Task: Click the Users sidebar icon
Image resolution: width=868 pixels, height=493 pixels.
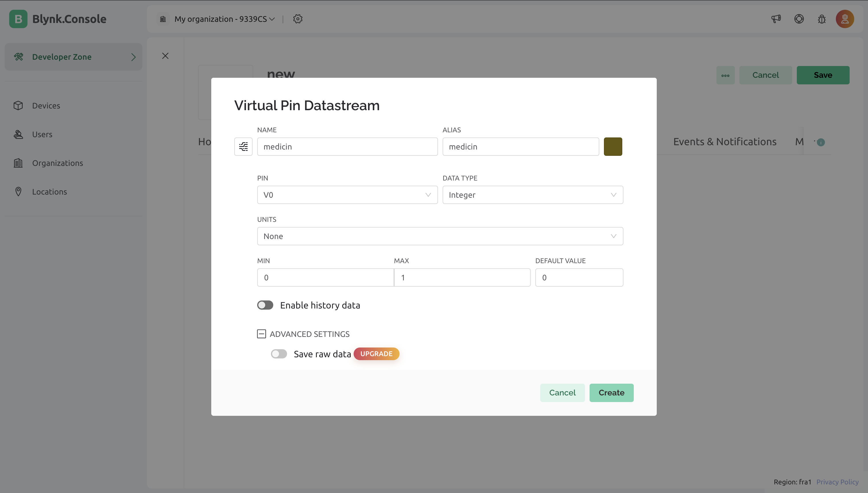Action: coord(18,134)
